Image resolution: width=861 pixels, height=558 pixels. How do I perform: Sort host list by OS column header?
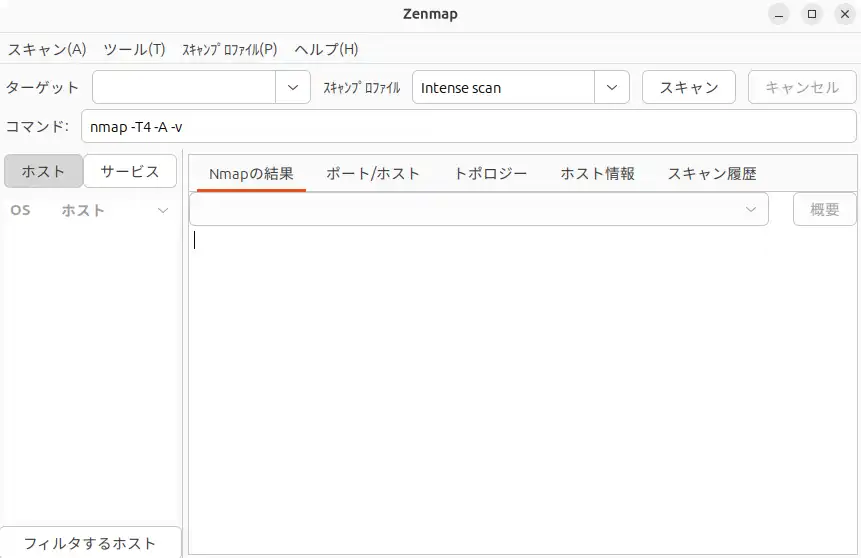click(x=21, y=210)
